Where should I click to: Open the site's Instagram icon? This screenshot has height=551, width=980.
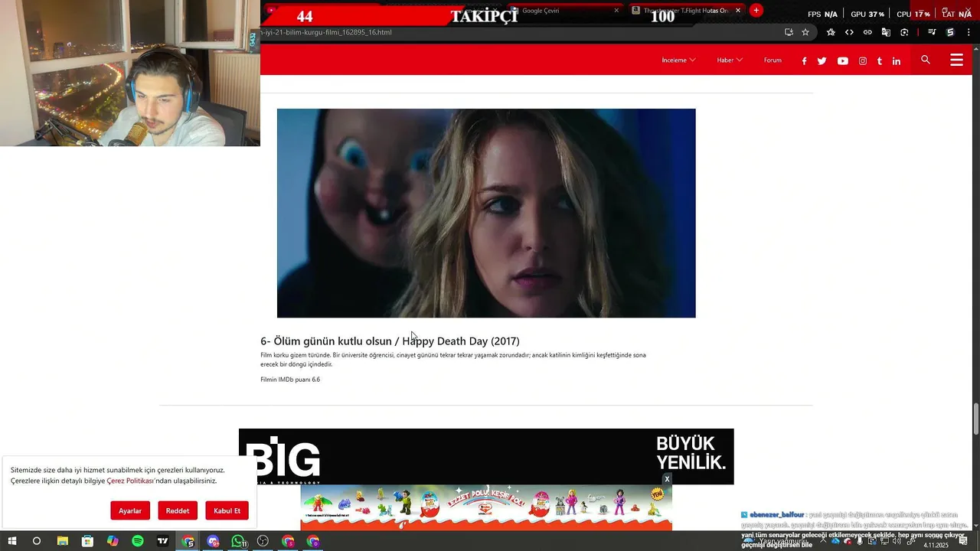862,61
